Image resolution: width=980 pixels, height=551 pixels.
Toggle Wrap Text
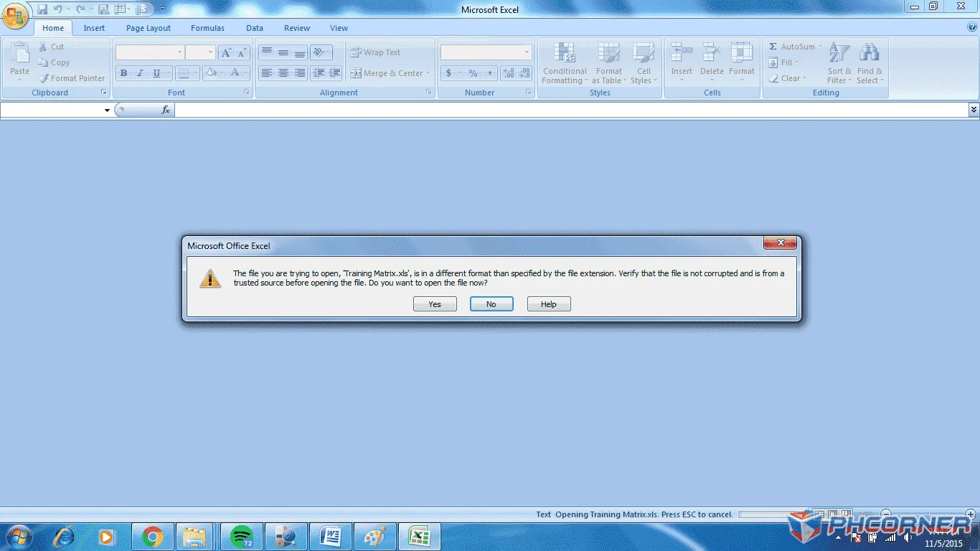point(375,52)
